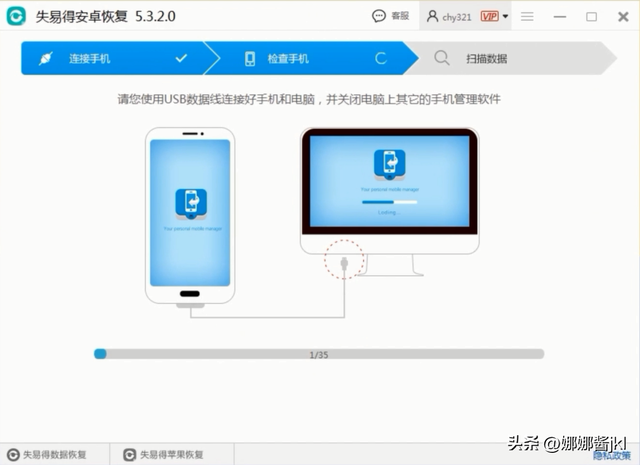640x465 pixels.
Task: Open the hamburger menu
Action: (x=527, y=16)
